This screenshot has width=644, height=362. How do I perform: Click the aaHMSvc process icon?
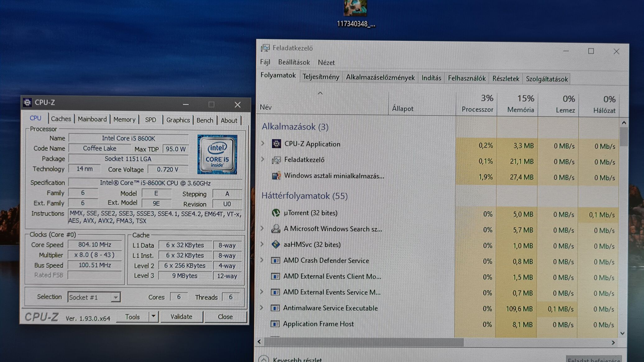click(x=276, y=245)
